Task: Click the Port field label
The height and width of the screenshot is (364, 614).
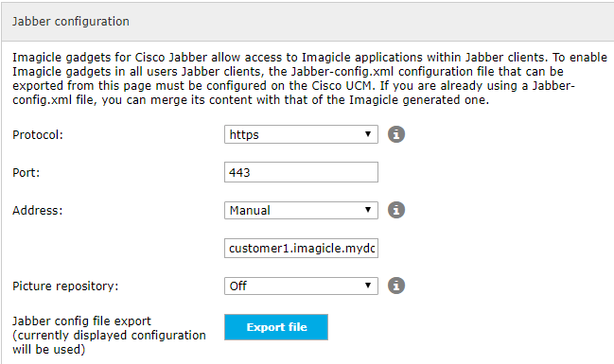Action: [x=26, y=173]
